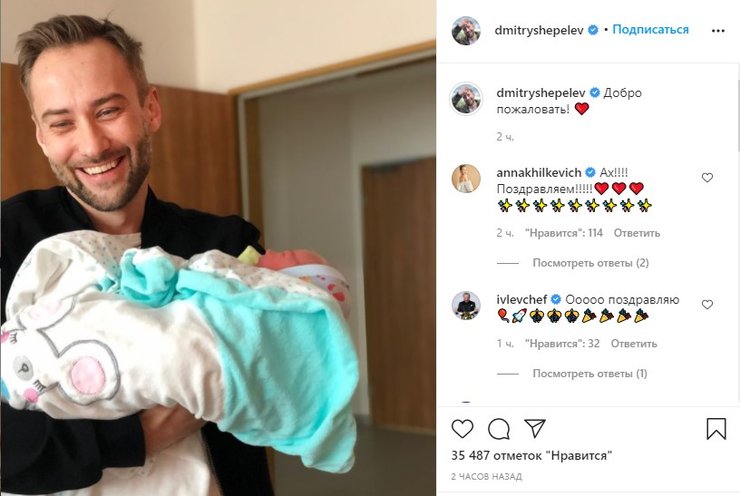Screen dimensions: 740x496
Task: View the 35 487 likes list
Action: (x=532, y=456)
